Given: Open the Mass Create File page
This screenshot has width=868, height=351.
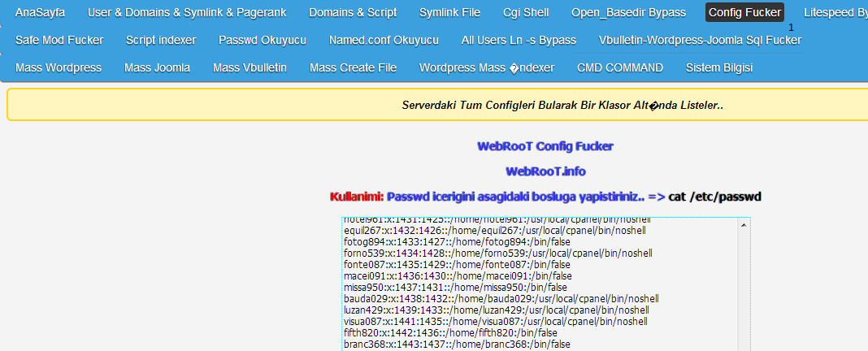Looking at the screenshot, I should (353, 67).
